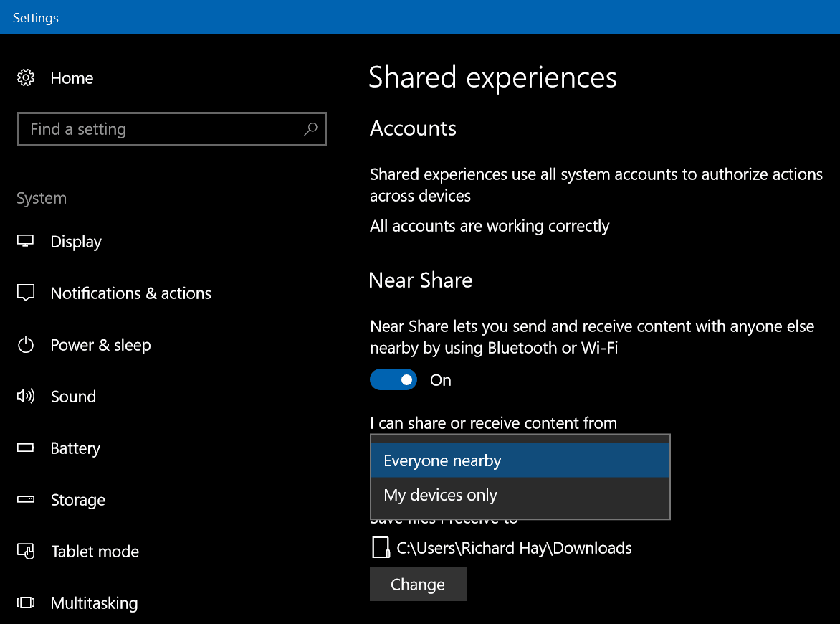Image resolution: width=840 pixels, height=624 pixels.
Task: Click the Power & sleep icon
Action: pos(26,345)
